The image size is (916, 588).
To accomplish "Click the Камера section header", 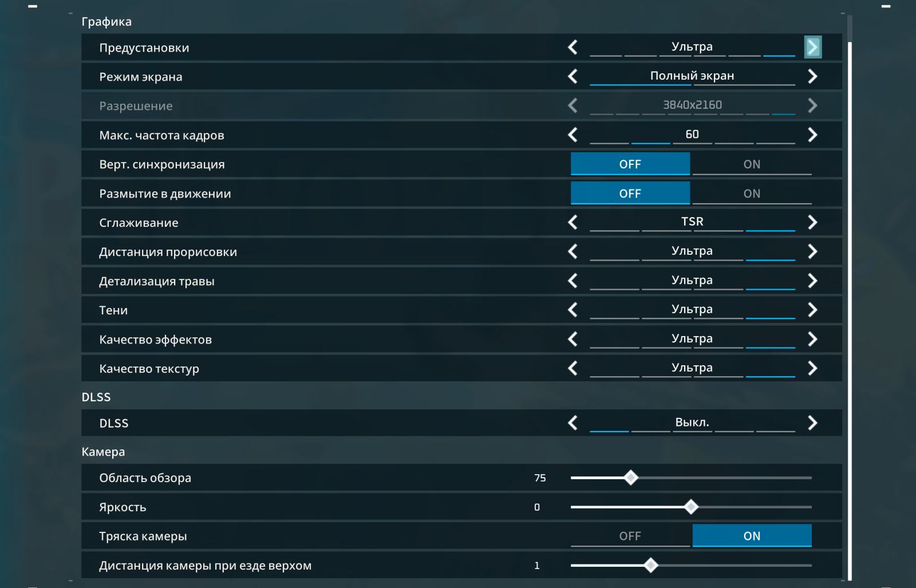I will point(103,452).
